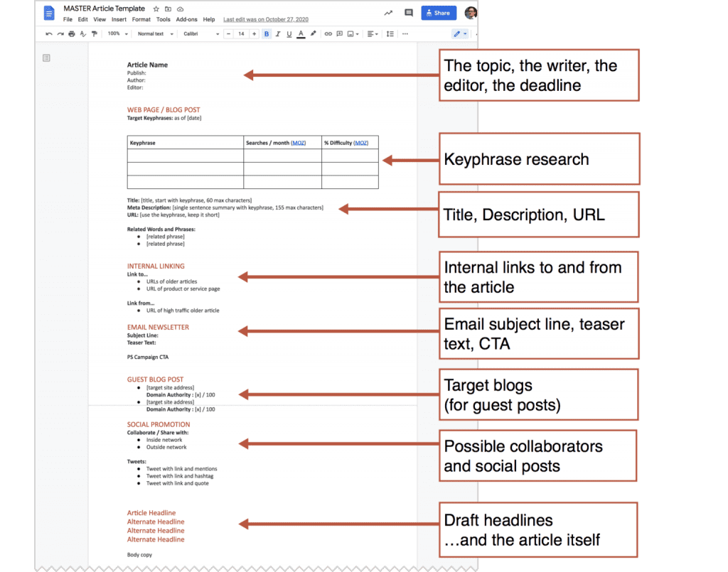Click the Article Name heading
The height and width of the screenshot is (572, 728).
147,65
